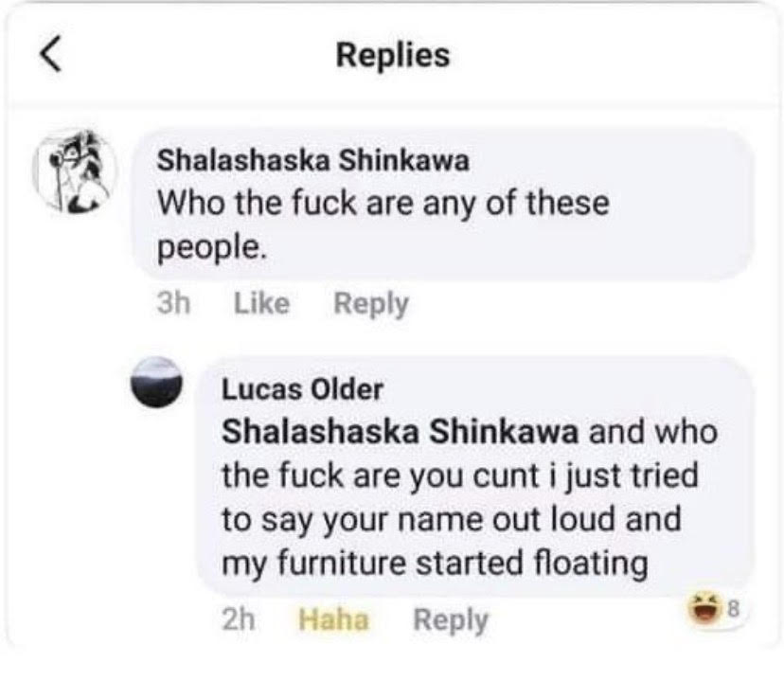Screen dimensions: 784x681
Task: Open the author name Shalashaska Shinkawa in first comment
Action: coord(312,161)
